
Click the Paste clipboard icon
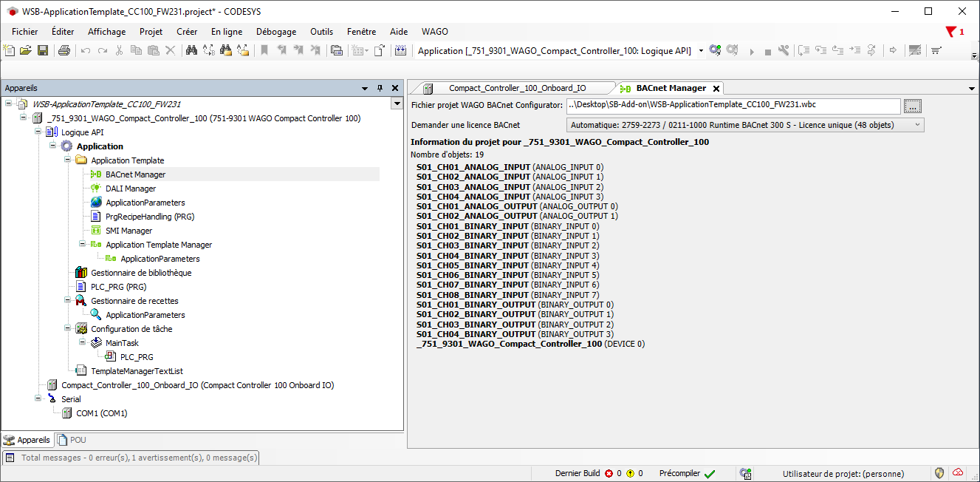153,51
